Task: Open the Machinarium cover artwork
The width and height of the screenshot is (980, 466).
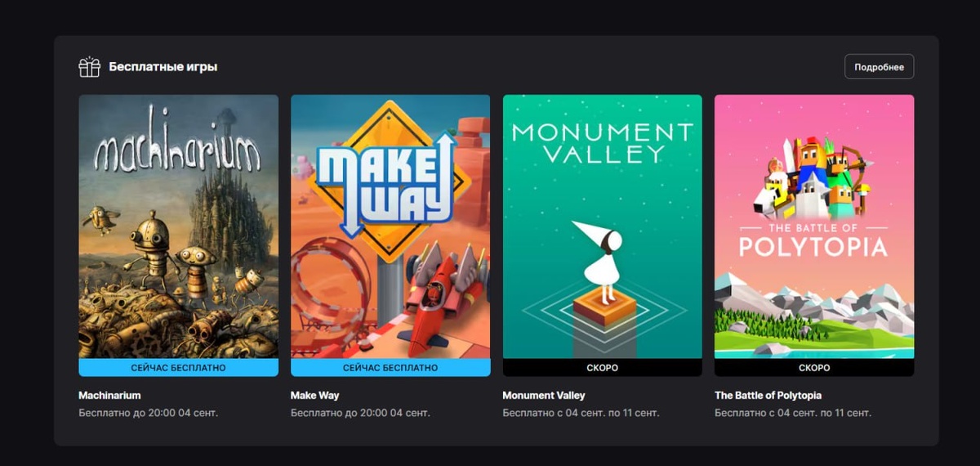Action: [x=179, y=226]
